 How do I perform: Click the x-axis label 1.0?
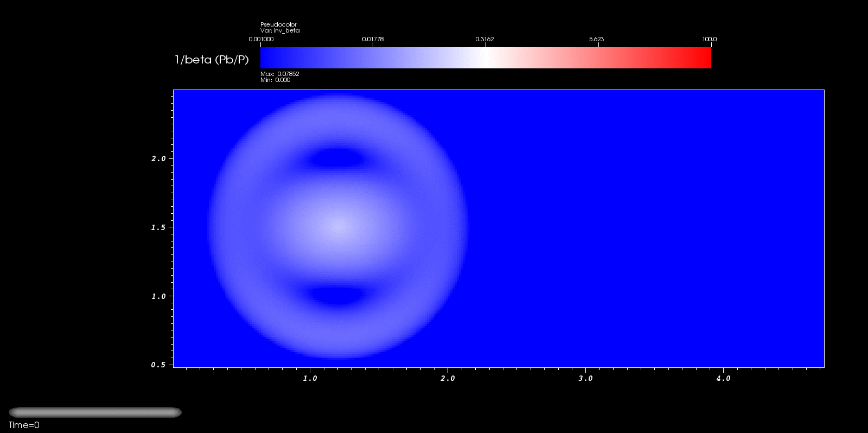coord(310,378)
